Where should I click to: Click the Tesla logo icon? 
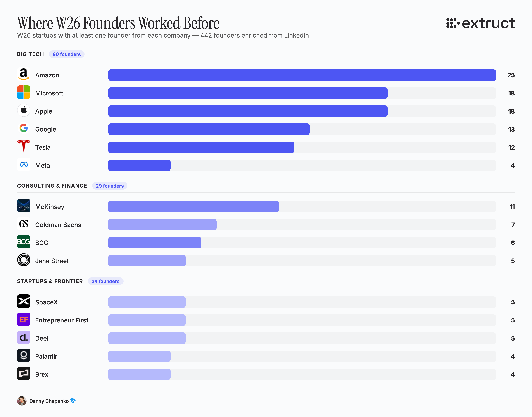[23, 147]
